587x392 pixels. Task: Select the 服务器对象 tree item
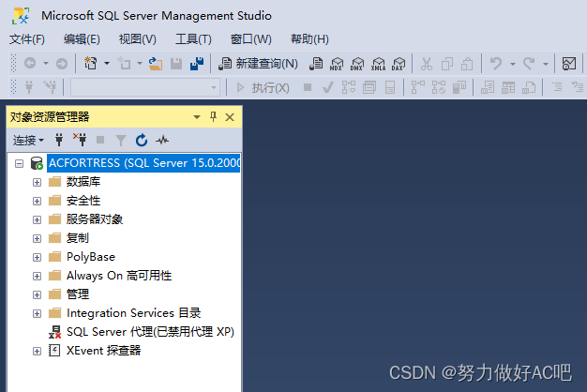[x=95, y=219]
